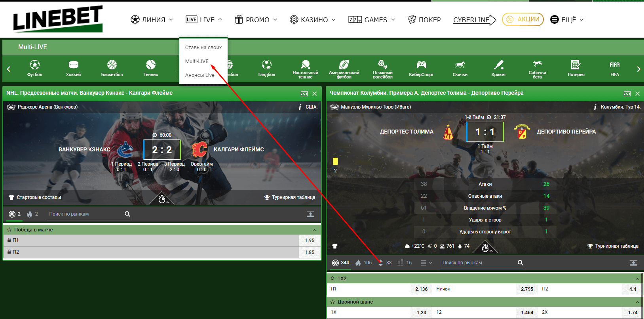644x319 pixels.
Task: Open Анонсы Live from the dropdown
Action: (x=200, y=75)
